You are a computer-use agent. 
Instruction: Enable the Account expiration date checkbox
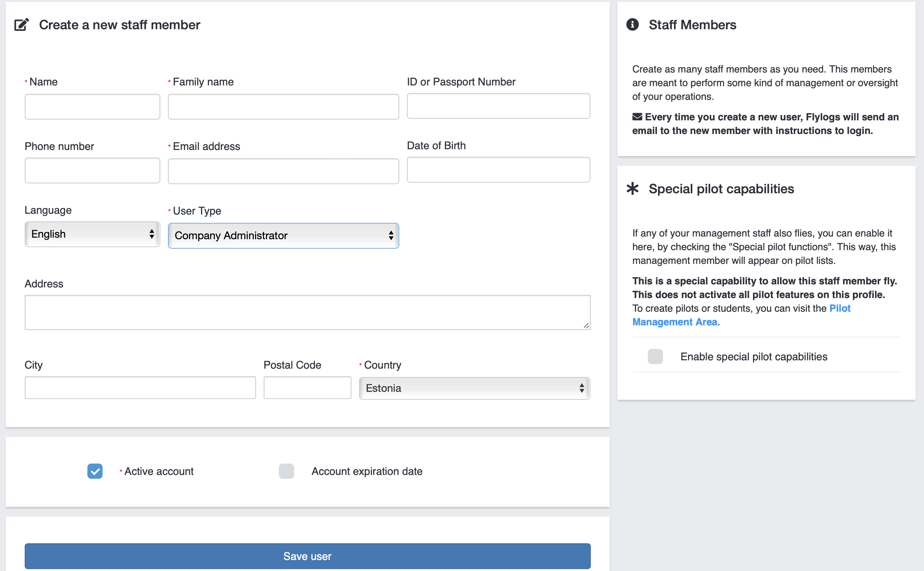click(x=286, y=471)
